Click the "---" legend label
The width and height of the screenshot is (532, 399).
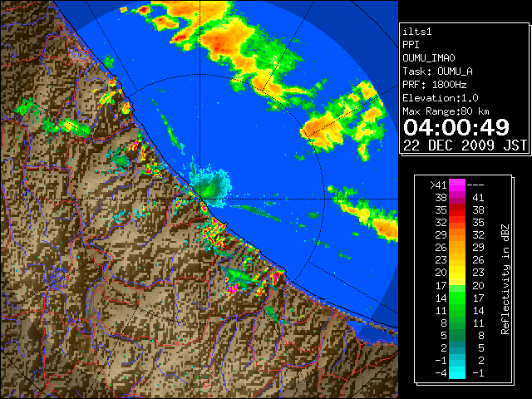pos(475,185)
